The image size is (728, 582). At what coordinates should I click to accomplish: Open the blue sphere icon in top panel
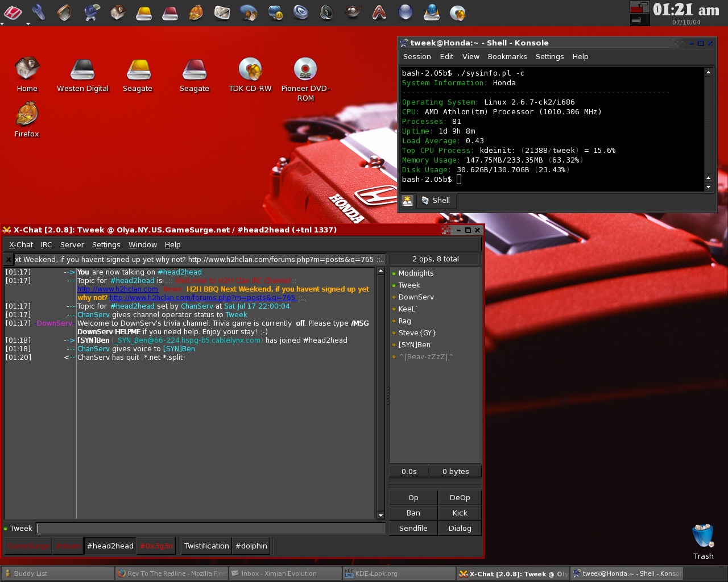coord(405,12)
